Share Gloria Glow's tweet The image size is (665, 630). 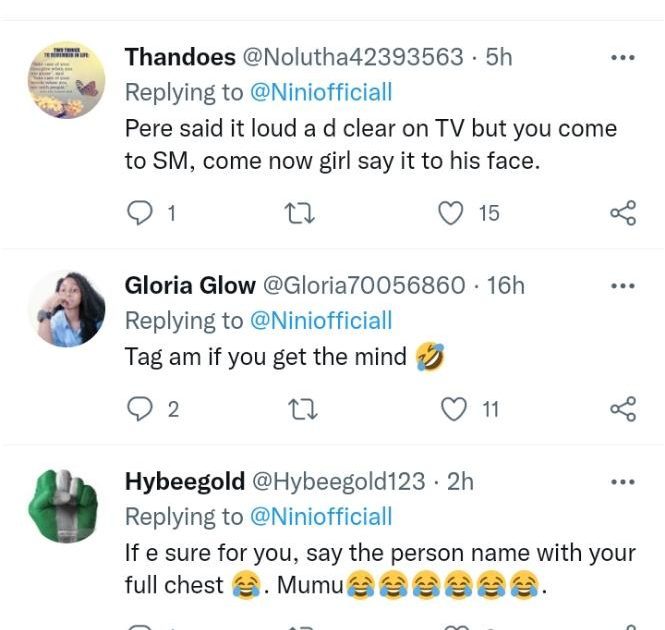[x=623, y=408]
